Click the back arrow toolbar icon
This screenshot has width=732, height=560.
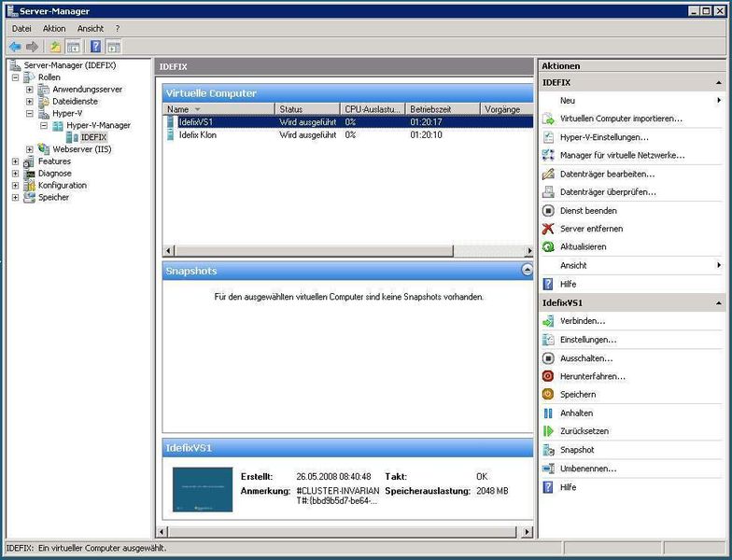click(15, 47)
